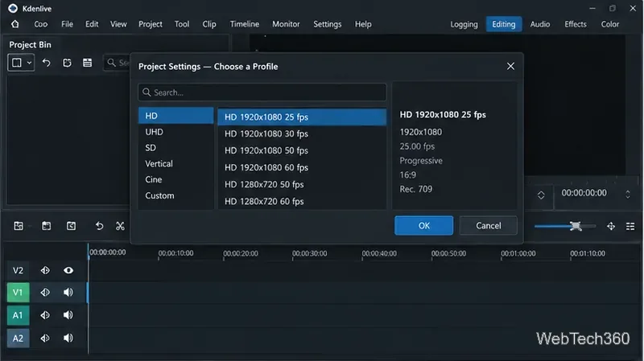Click the monitor timecode stepper arrows

coord(628,194)
